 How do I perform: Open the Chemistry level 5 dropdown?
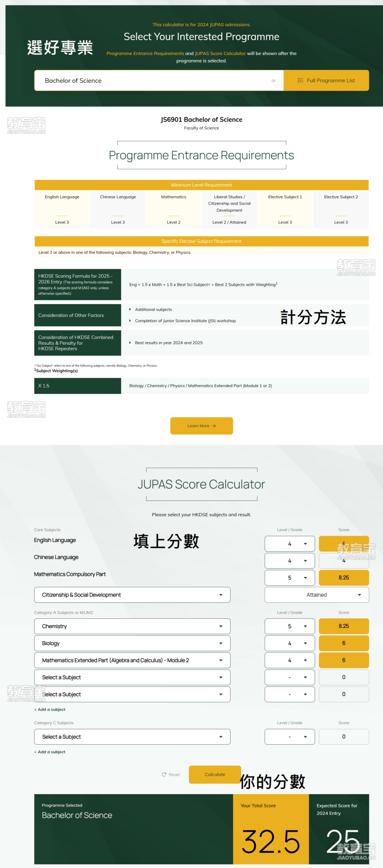point(290,626)
